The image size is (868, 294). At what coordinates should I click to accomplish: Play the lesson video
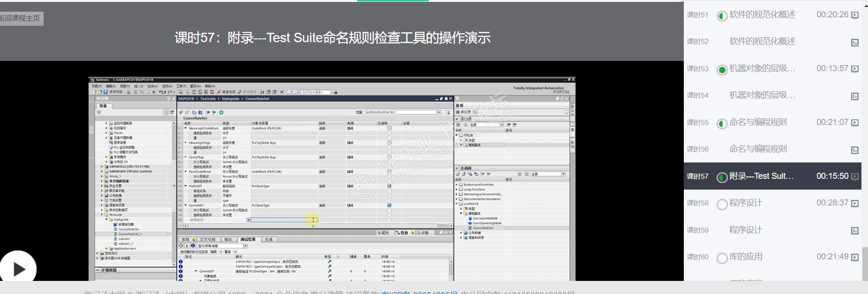[18, 269]
